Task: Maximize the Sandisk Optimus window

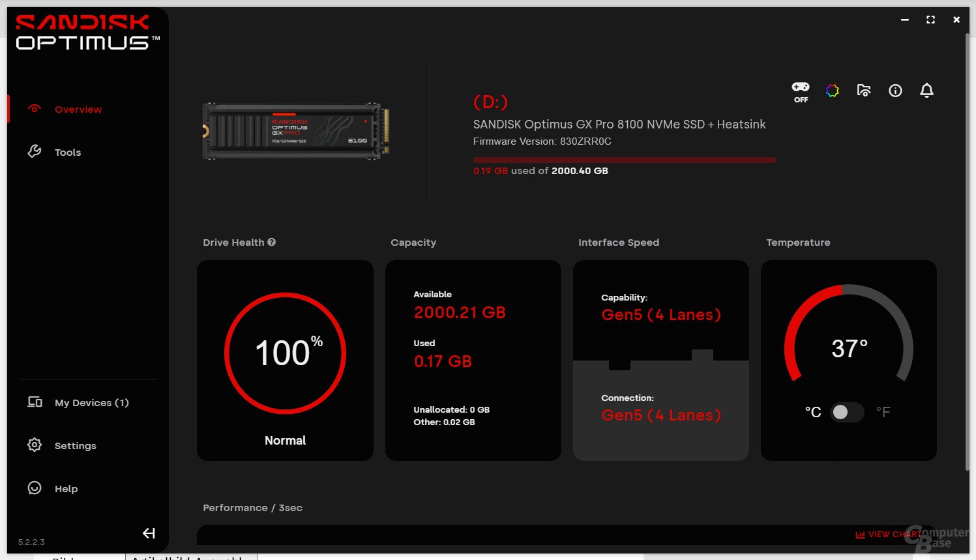Action: coord(930,20)
